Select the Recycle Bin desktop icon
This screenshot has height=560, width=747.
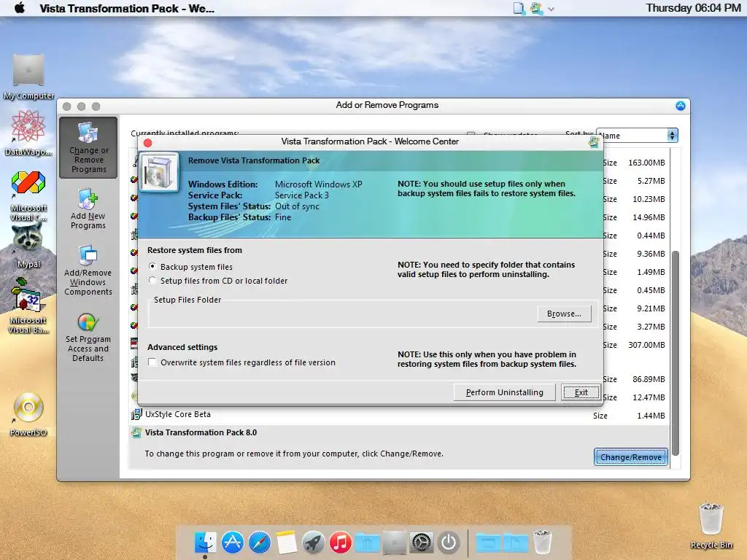pos(711,526)
